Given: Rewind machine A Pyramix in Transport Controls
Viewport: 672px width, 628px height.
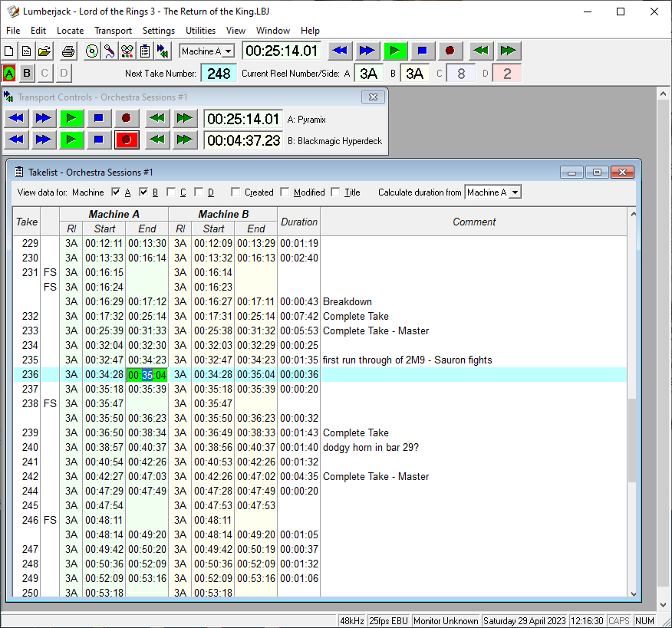Looking at the screenshot, I should (16, 118).
